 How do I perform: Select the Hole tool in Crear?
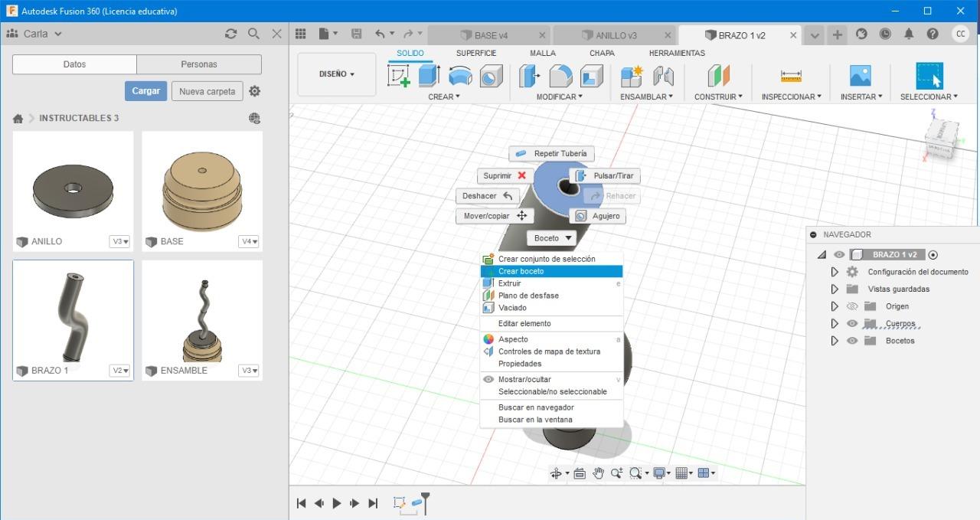pyautogui.click(x=491, y=76)
